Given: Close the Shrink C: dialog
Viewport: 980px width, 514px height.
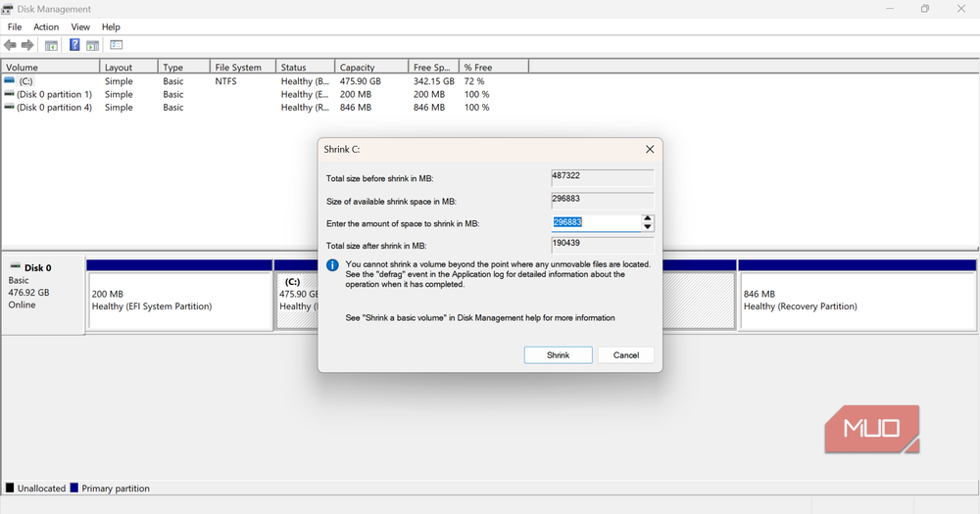Looking at the screenshot, I should [650, 149].
